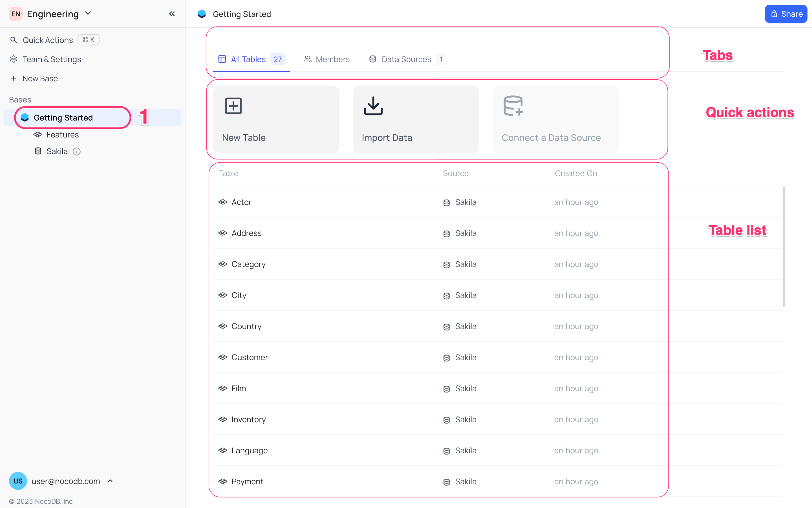Viewport: 812px width, 508px height.
Task: Click 'an hour ago' in the Inventory row
Action: (x=576, y=419)
